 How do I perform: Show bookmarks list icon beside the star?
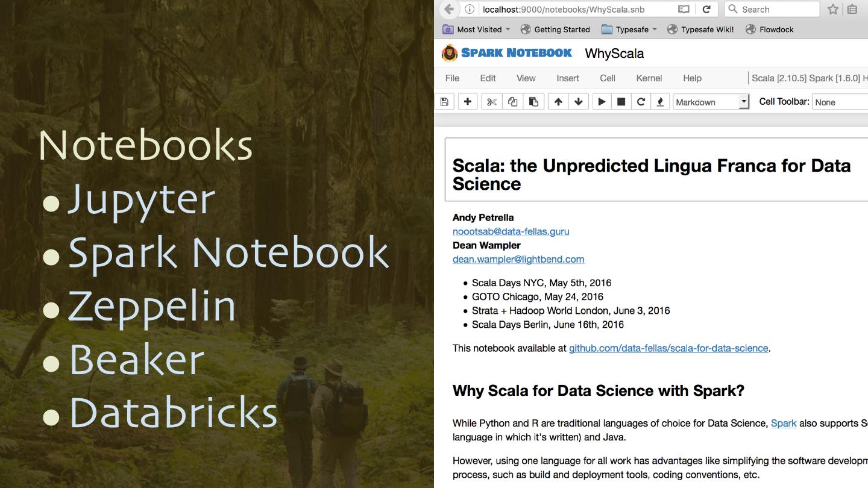click(852, 9)
